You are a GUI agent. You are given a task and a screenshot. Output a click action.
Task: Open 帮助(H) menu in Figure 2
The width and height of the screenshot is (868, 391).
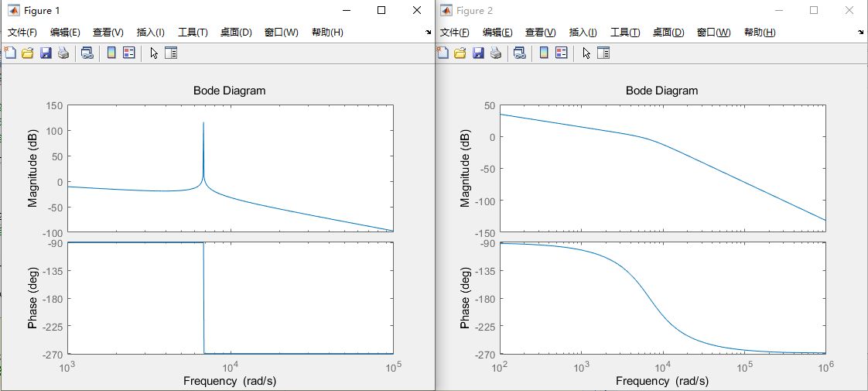tap(760, 32)
